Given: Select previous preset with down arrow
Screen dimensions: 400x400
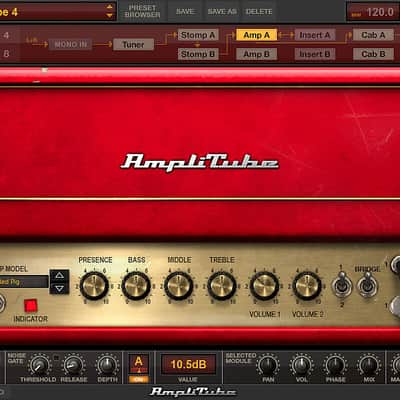Looking at the screenshot, I should click(109, 16).
